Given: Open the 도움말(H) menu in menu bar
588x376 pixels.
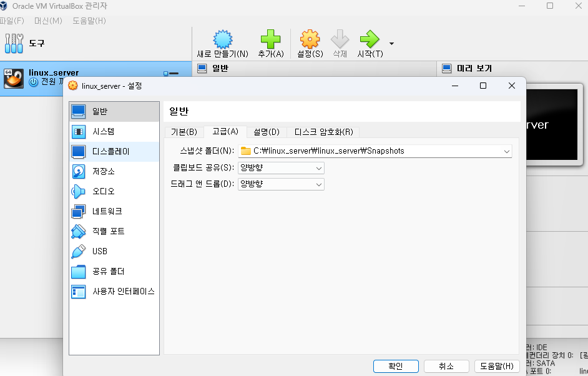Looking at the screenshot, I should [x=89, y=21].
